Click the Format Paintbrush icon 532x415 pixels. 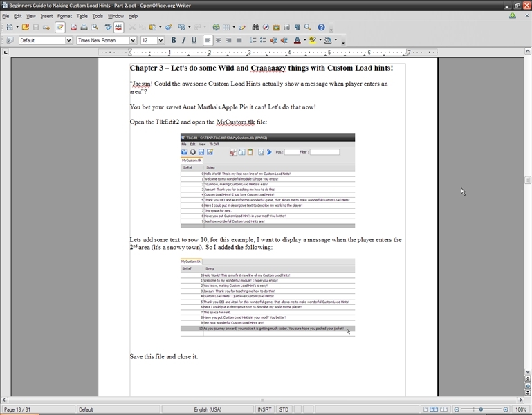(168, 28)
